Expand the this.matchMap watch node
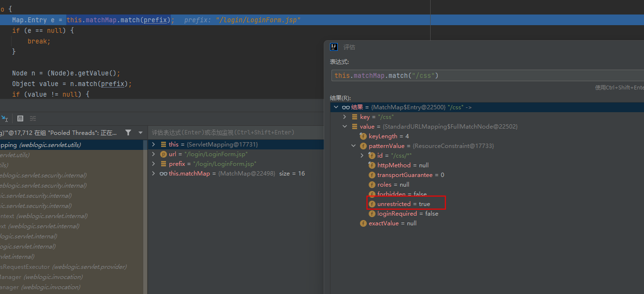Image resolution: width=644 pixels, height=294 pixels. coord(153,174)
